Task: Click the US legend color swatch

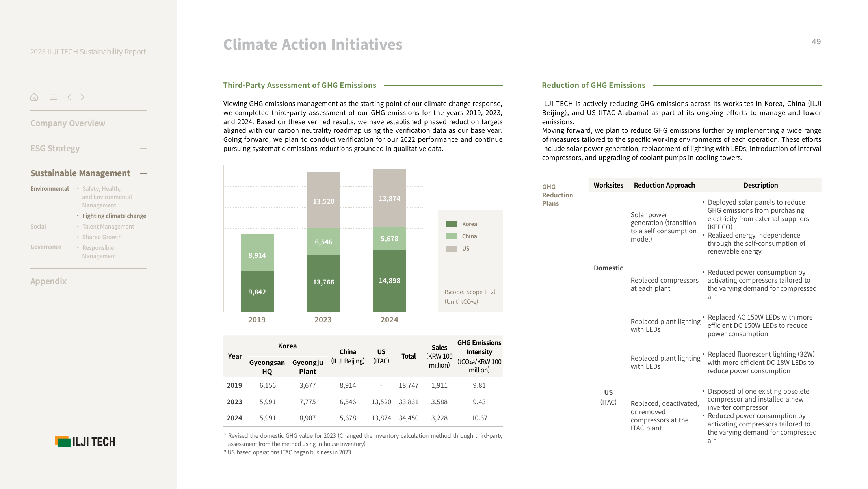Action: (452, 249)
